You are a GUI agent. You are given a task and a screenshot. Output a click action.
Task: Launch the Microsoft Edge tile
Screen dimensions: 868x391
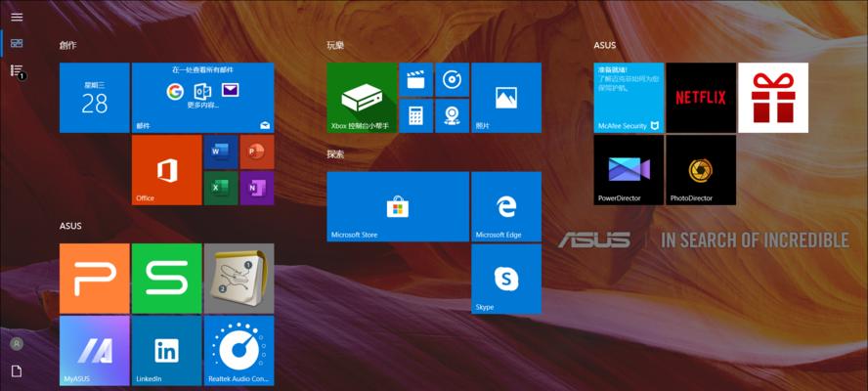point(506,206)
